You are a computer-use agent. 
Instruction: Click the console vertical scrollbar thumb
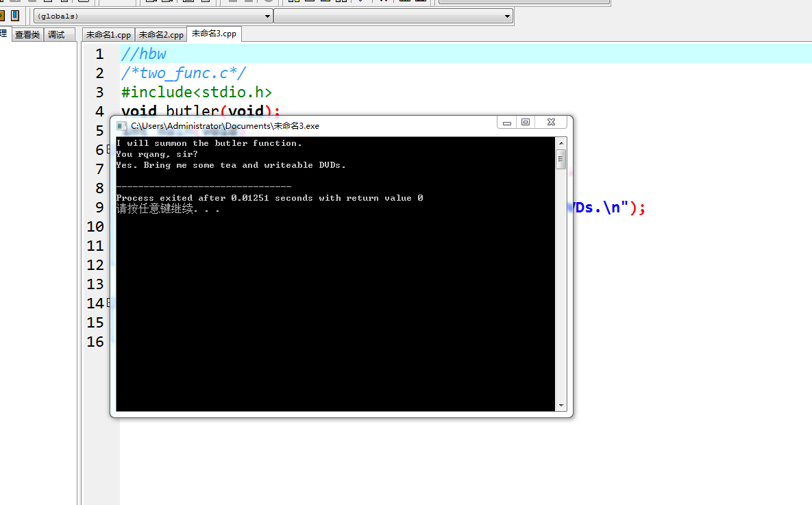tap(561, 159)
